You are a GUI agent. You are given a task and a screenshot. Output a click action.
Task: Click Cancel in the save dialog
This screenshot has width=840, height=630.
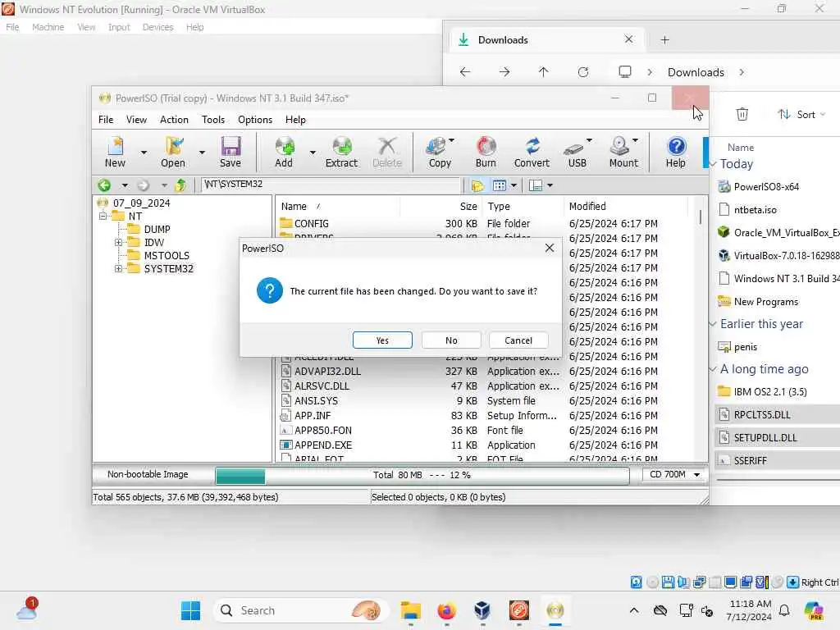point(518,340)
